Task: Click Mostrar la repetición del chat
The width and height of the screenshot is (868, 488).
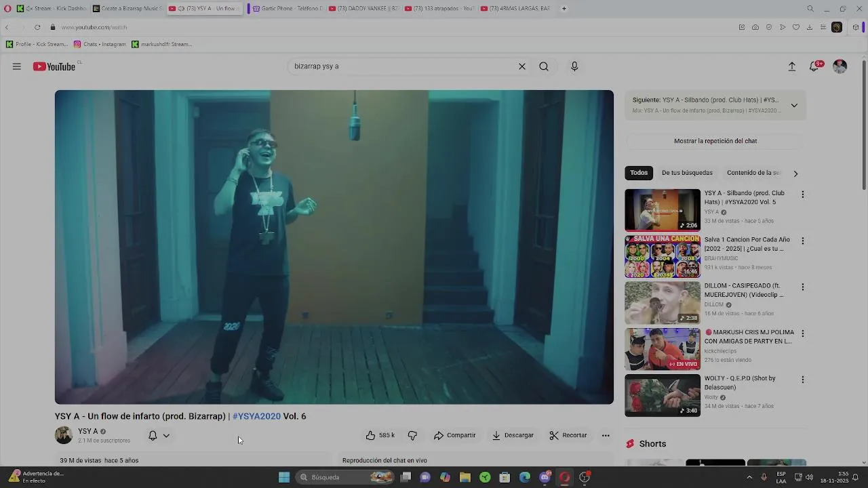Action: [715, 141]
